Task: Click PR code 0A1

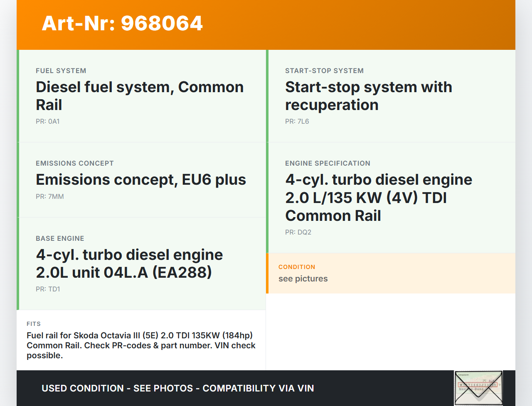Action: point(47,122)
